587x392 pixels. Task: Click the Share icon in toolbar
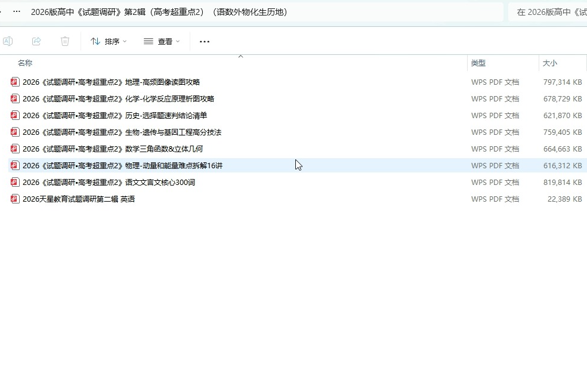pyautogui.click(x=36, y=41)
